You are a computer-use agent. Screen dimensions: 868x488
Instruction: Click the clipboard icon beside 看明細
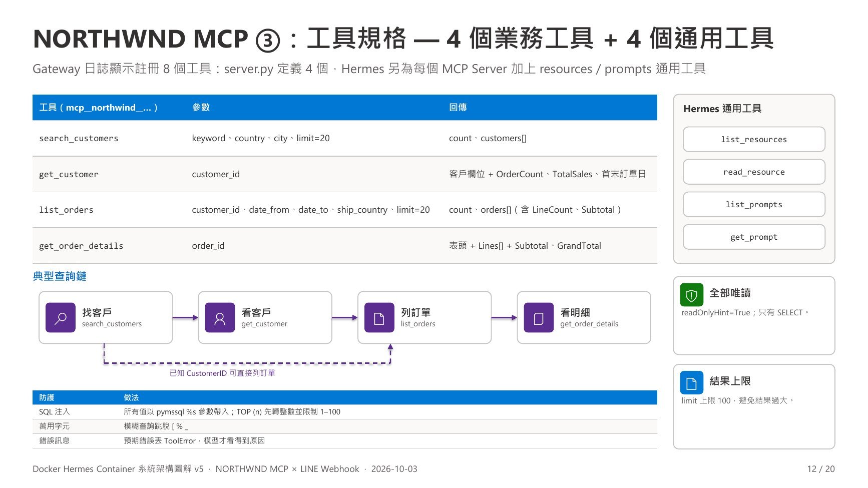(539, 318)
